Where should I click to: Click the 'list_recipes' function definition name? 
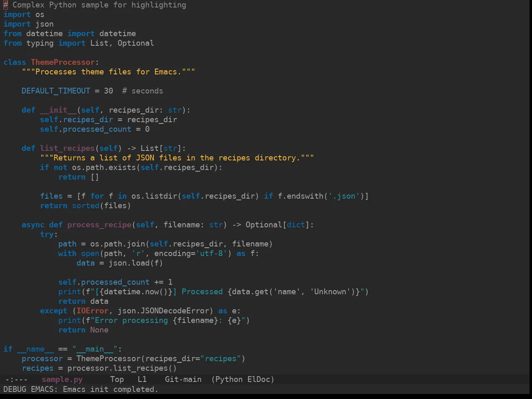67,148
